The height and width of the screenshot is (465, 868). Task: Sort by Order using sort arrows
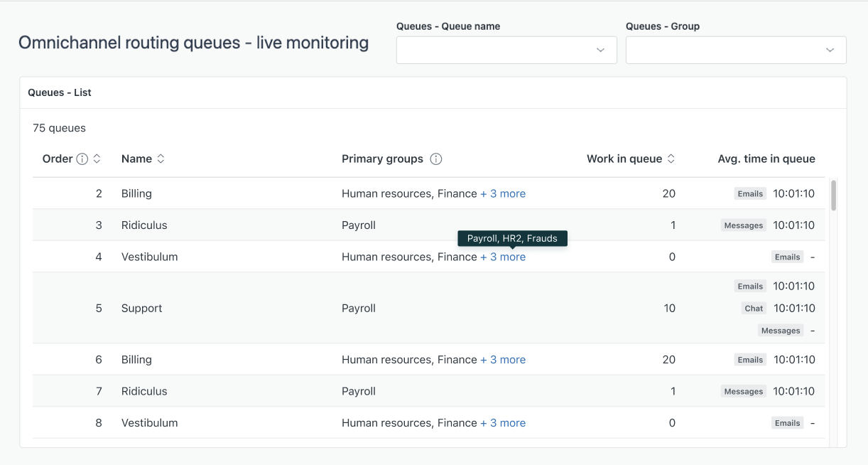click(97, 159)
